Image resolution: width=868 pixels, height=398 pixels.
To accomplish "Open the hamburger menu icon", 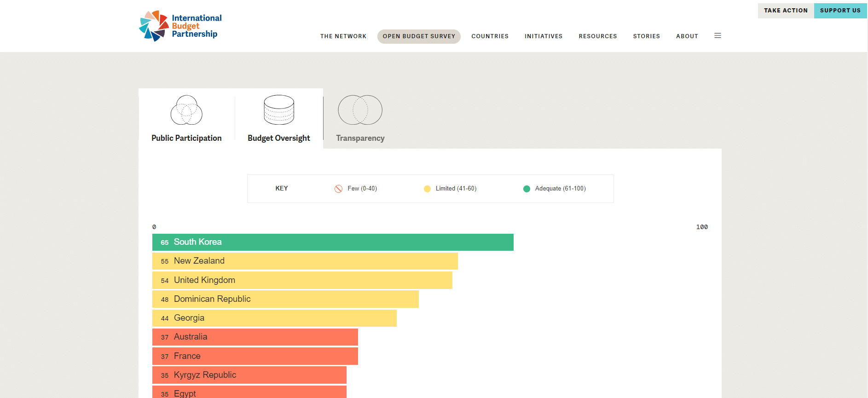I will [x=718, y=36].
